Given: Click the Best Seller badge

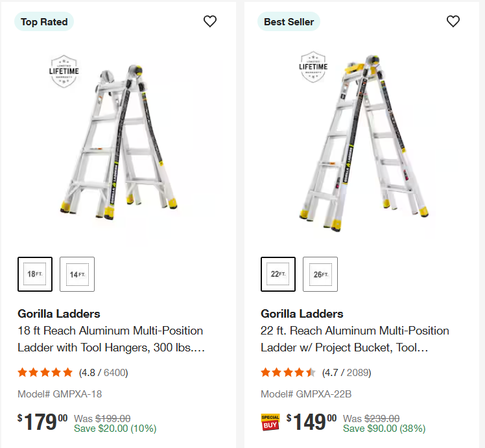Looking at the screenshot, I should (289, 22).
